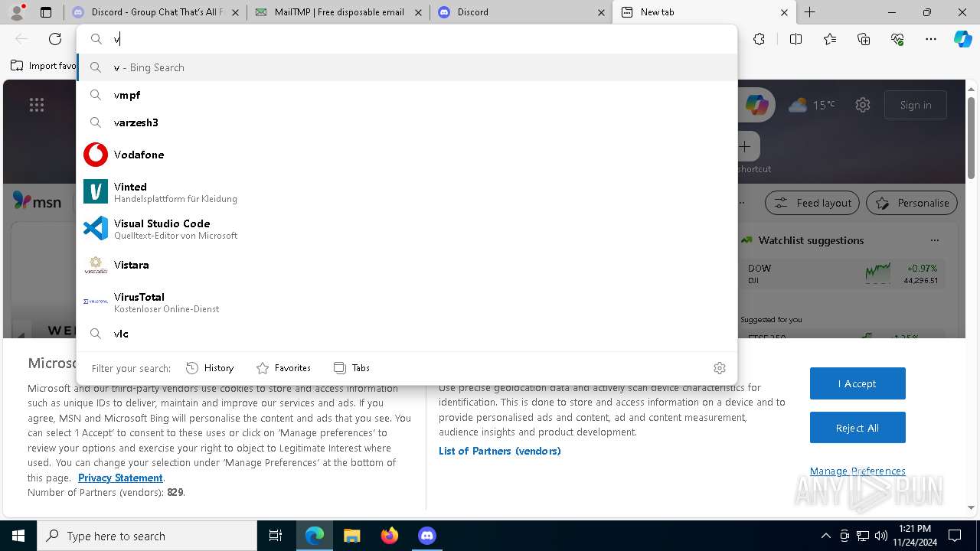Viewport: 980px width, 551px height.
Task: Open Microsoft Edge from taskbar
Action: click(x=315, y=536)
